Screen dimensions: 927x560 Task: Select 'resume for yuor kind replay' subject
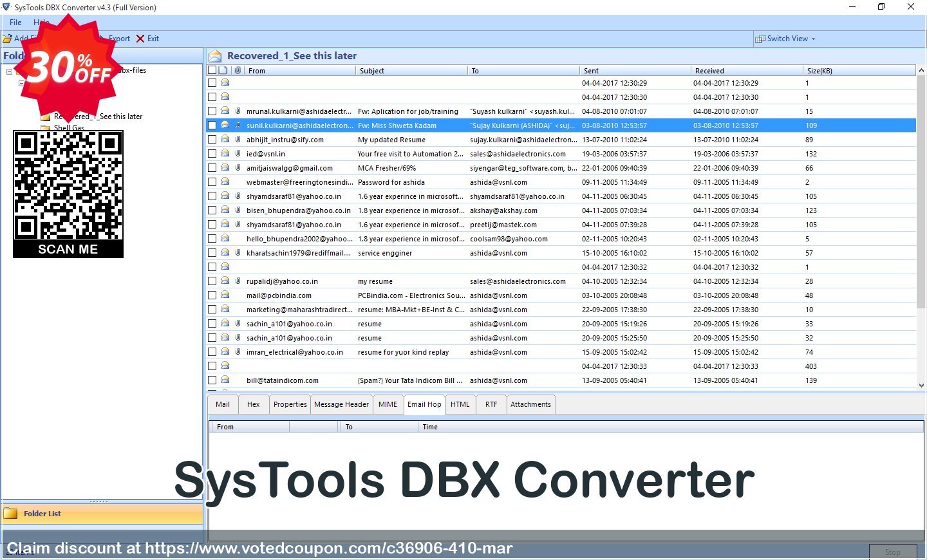coord(404,352)
